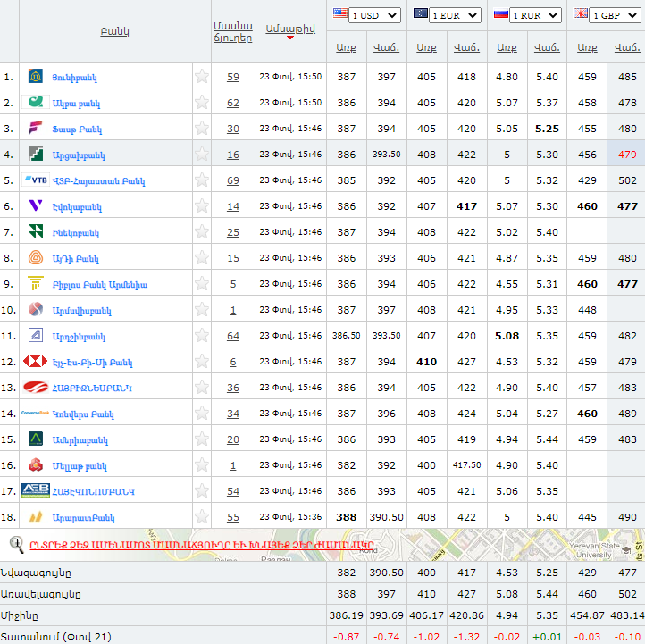Open branch count 69 link for VTB
The height and width of the screenshot is (644, 645).
coord(233,180)
